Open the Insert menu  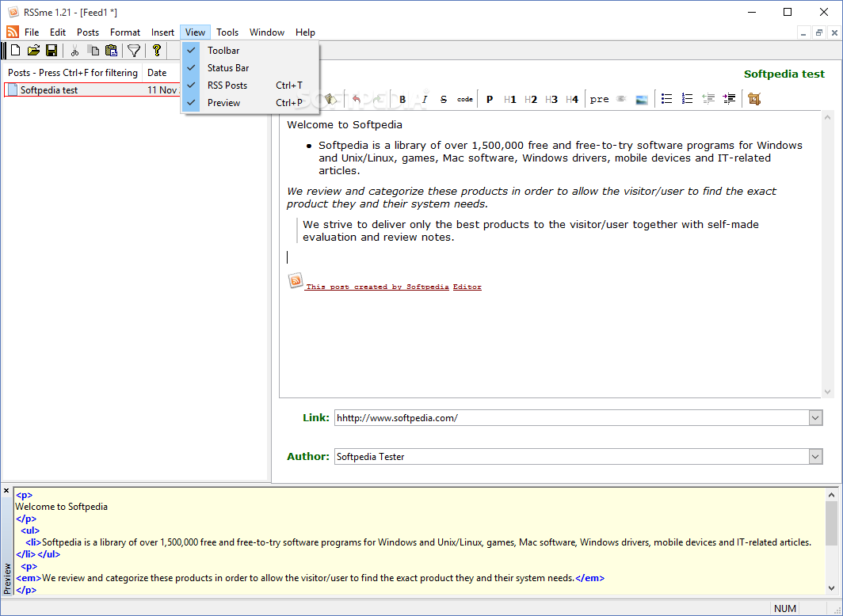coord(162,32)
